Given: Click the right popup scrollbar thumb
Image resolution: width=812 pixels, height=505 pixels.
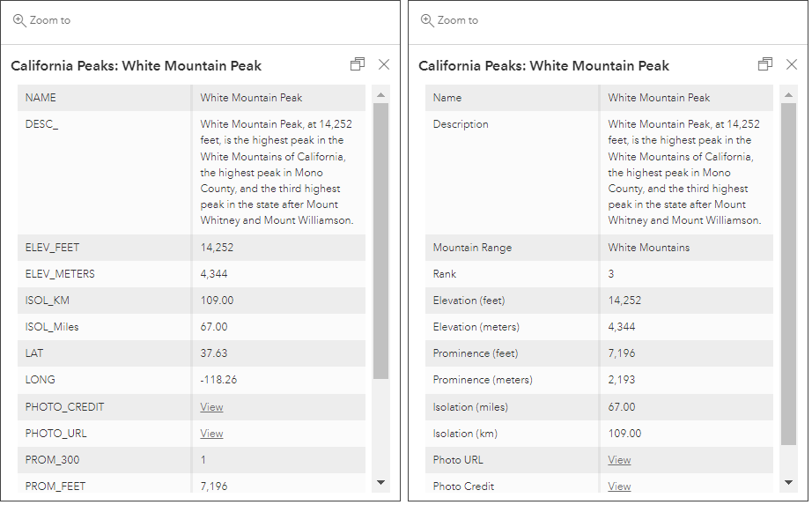Looking at the screenshot, I should pos(788,273).
